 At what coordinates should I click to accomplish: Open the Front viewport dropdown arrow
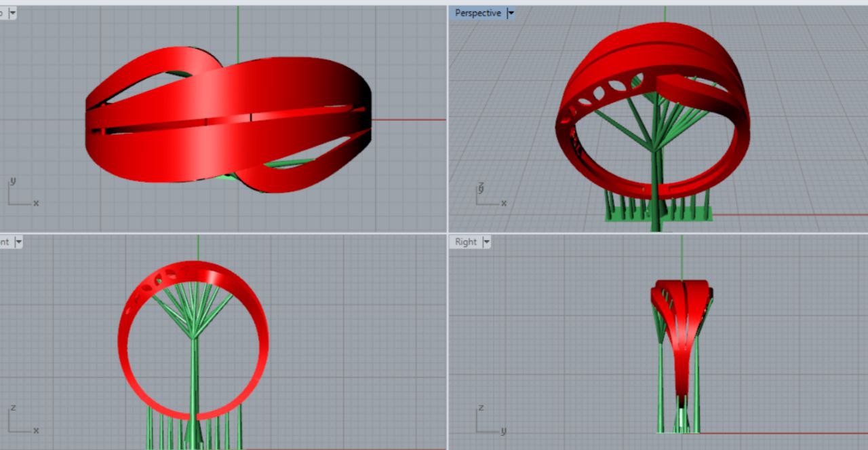[18, 242]
